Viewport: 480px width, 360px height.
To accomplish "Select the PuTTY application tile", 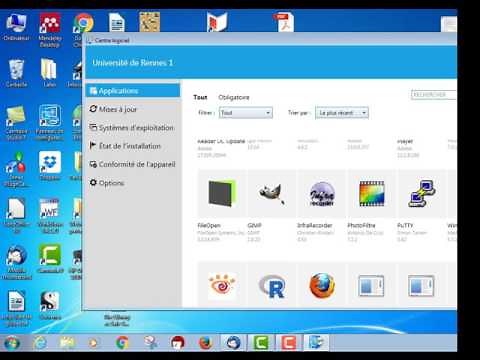I will click(x=421, y=194).
